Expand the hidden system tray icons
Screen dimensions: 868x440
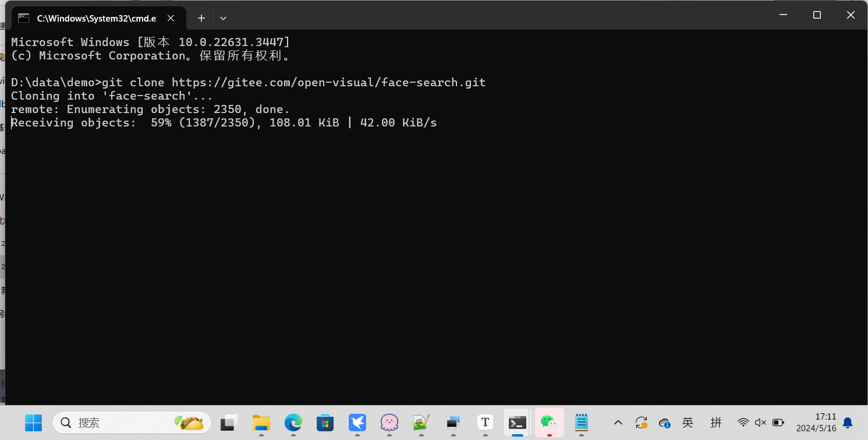coord(618,423)
